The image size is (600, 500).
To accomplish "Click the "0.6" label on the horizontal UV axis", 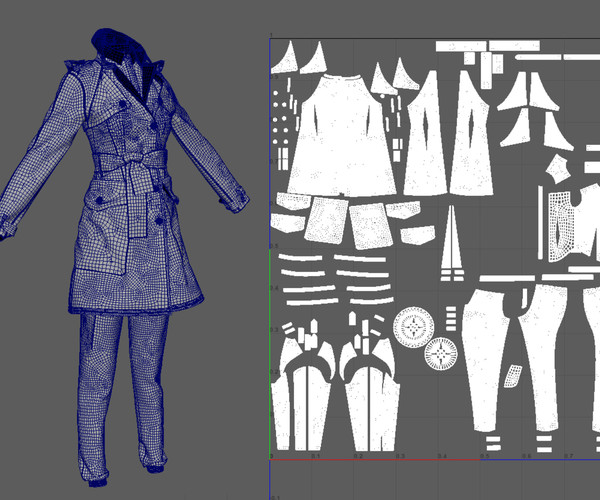I will click(x=527, y=456).
